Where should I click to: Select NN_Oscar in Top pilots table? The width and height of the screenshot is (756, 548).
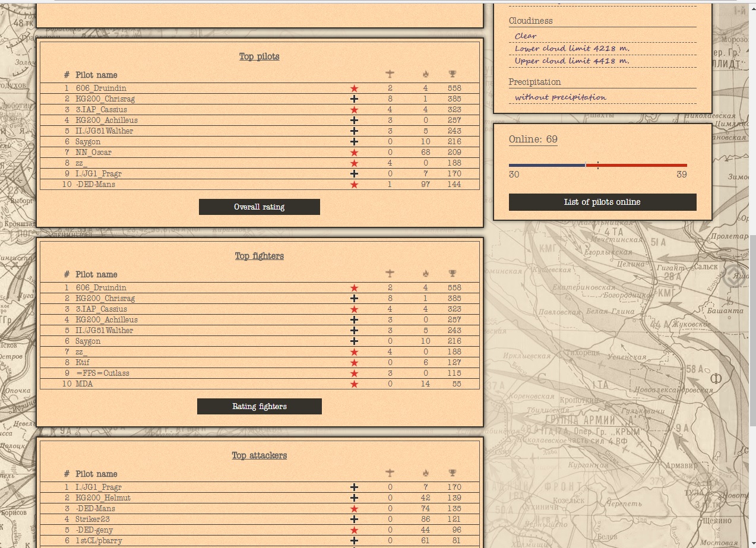tap(93, 153)
